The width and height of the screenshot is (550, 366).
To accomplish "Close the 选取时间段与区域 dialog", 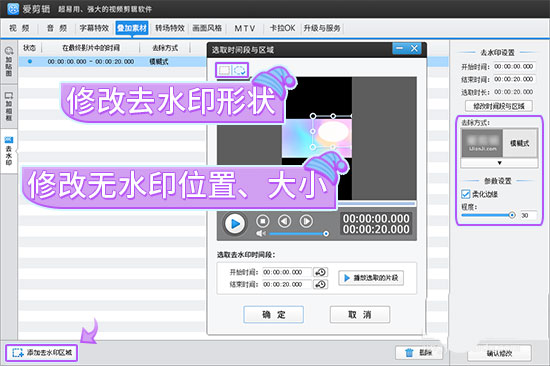I will [414, 48].
